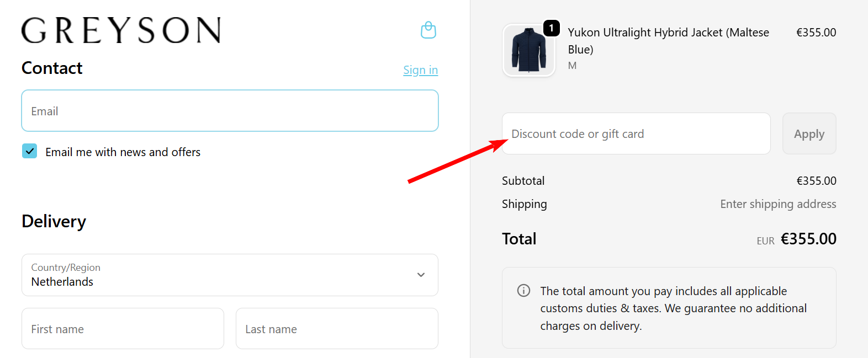This screenshot has width=868, height=358.
Task: Click the Email input field
Action: 230,111
